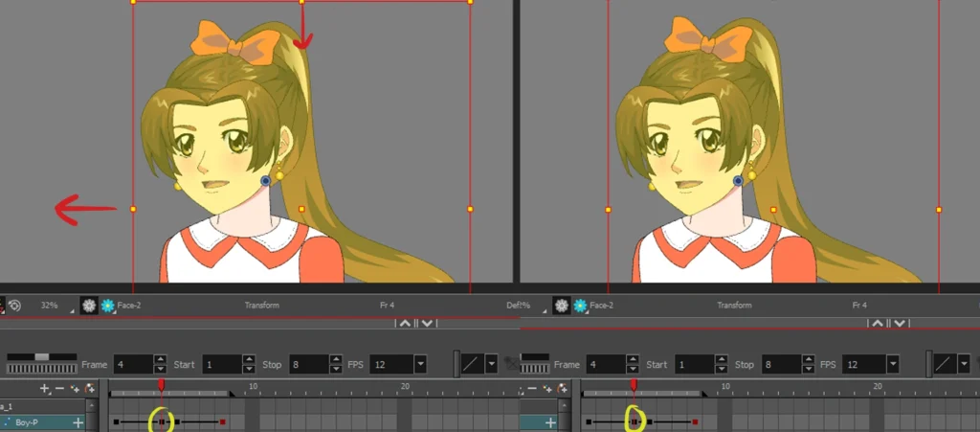The width and height of the screenshot is (980, 432).
Task: Click the Add Layer plus icon in left timeline
Action: [x=44, y=388]
